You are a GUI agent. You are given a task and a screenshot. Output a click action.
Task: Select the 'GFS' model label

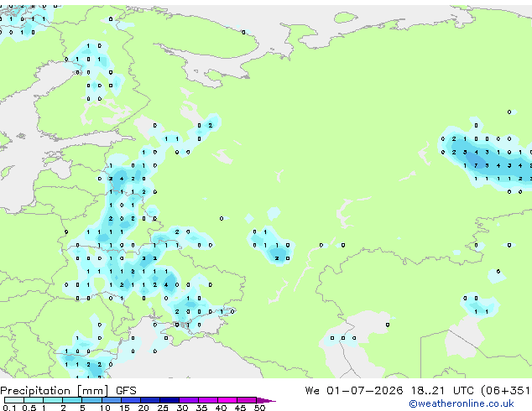[x=126, y=391]
